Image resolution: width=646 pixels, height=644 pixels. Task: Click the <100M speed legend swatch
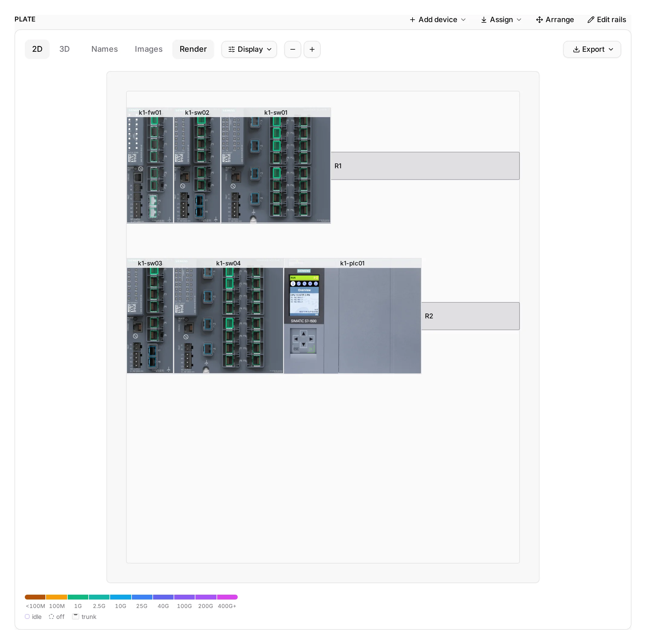(x=35, y=597)
